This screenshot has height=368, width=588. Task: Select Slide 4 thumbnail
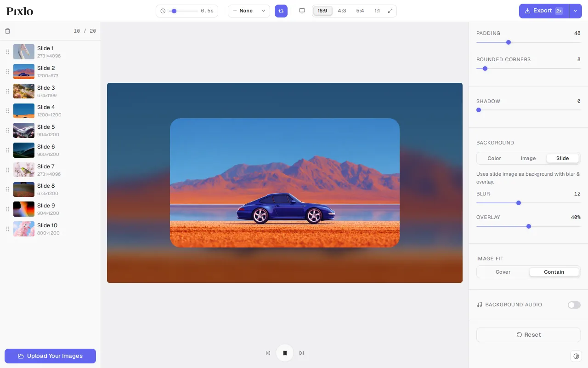[x=24, y=111]
